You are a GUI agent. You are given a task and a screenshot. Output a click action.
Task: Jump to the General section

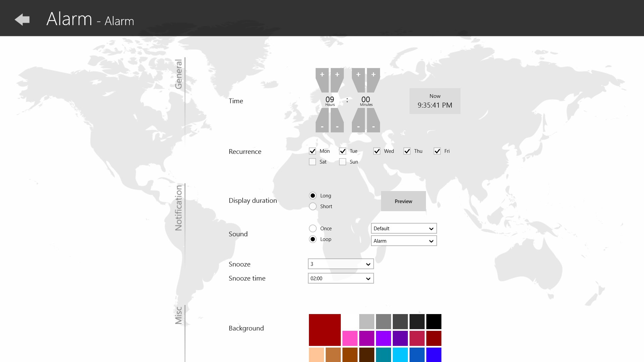(178, 74)
